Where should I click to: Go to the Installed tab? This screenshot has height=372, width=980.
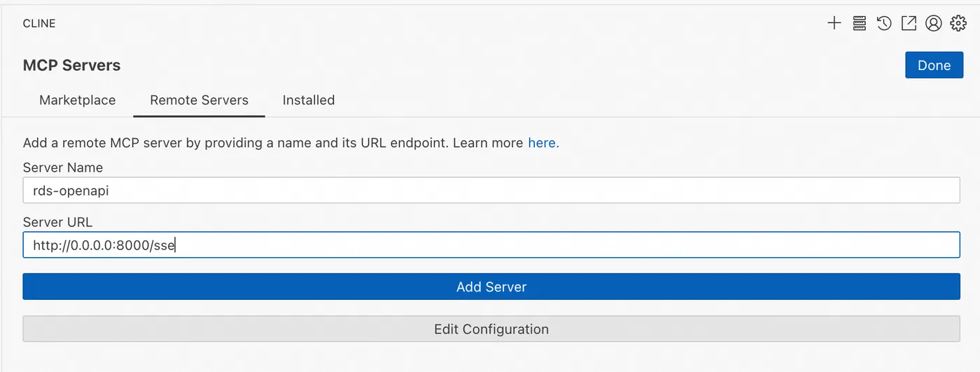308,100
